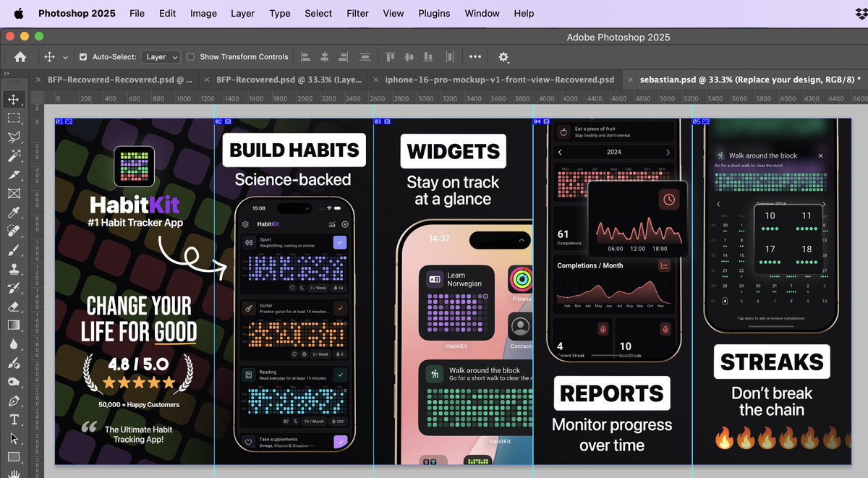868x478 pixels.
Task: Open the options bar gear settings
Action: (x=504, y=56)
